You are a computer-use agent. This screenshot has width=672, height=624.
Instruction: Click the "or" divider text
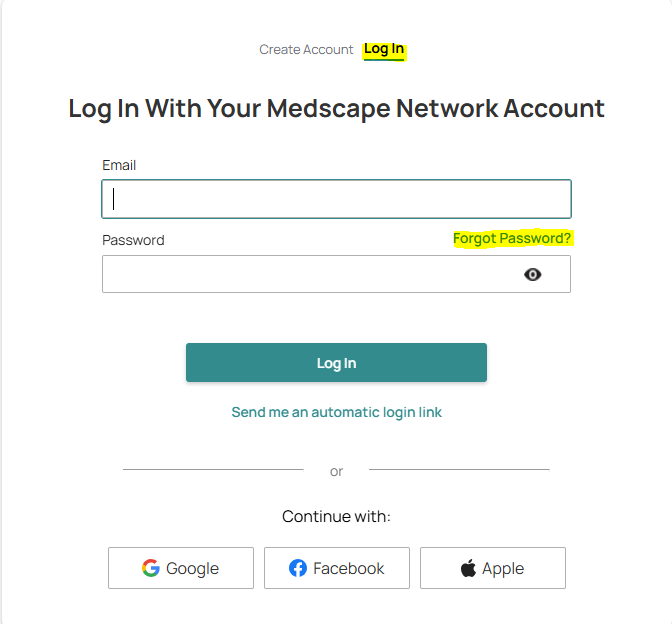click(336, 471)
